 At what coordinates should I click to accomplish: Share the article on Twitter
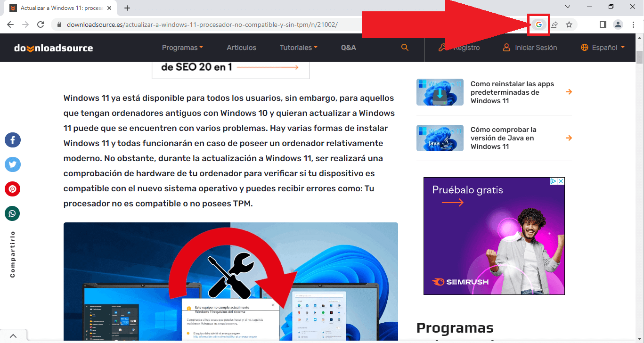pos(13,164)
